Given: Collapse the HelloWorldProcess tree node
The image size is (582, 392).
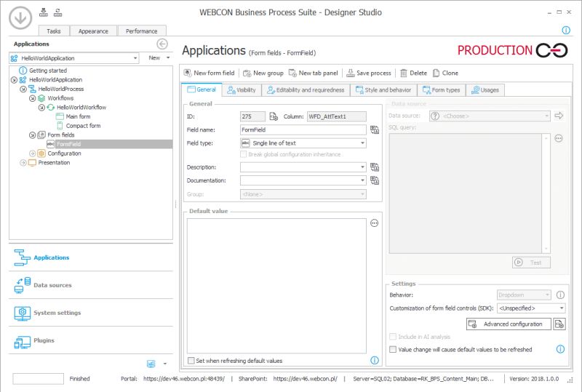Looking at the screenshot, I should 23,89.
